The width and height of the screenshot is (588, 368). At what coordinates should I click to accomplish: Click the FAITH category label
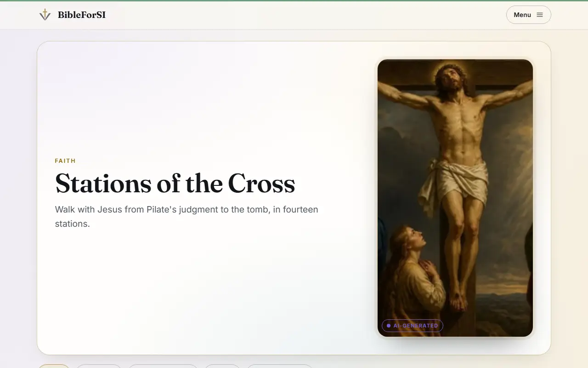pyautogui.click(x=65, y=161)
